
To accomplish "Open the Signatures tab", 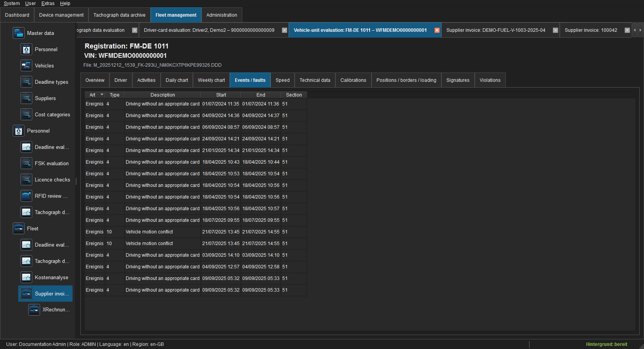I will tap(458, 80).
